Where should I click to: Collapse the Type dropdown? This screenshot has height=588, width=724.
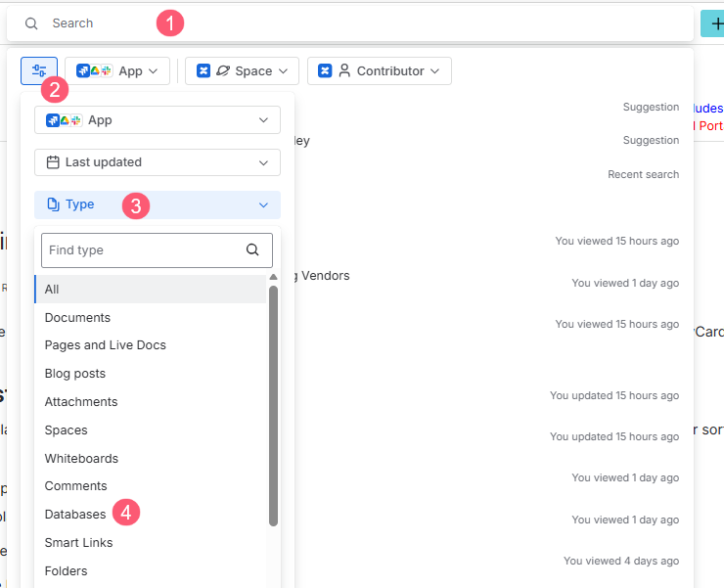[x=158, y=204]
